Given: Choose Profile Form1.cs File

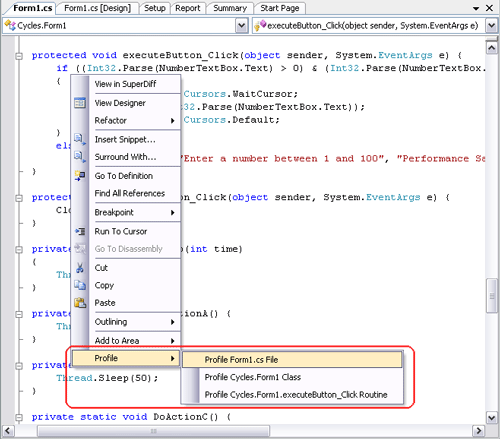Looking at the screenshot, I should click(292, 360).
